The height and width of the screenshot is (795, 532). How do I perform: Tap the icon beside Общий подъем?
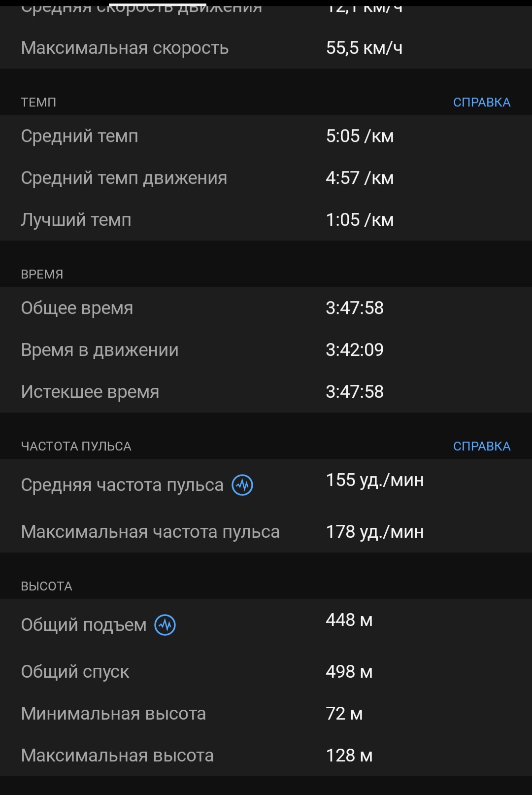(165, 625)
